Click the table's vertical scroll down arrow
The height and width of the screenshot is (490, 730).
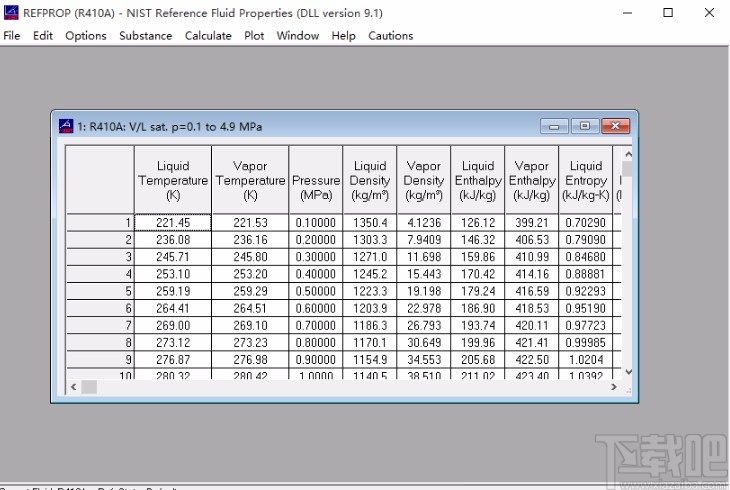[628, 372]
